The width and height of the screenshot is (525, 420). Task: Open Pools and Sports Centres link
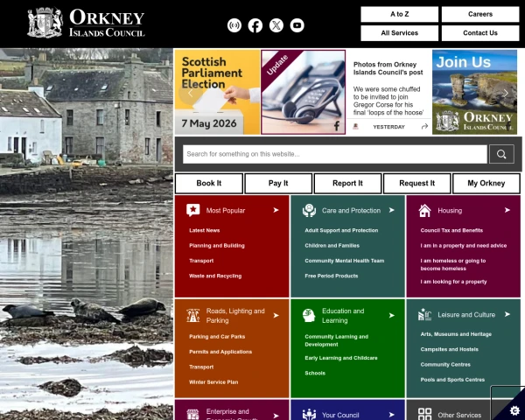coord(452,380)
